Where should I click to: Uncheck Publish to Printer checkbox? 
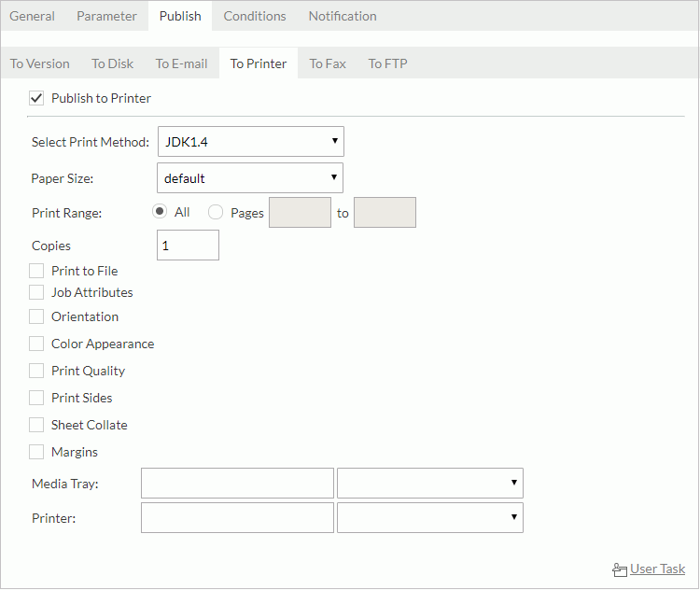(36, 98)
